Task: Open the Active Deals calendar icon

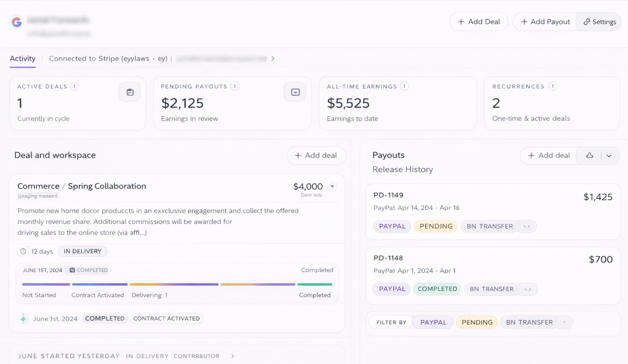Action: (129, 92)
